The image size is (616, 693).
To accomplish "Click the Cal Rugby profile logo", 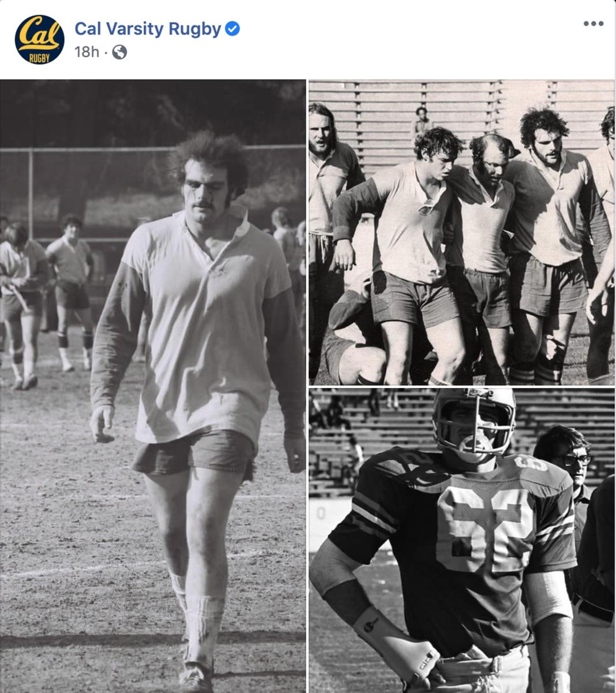I will coord(39,39).
